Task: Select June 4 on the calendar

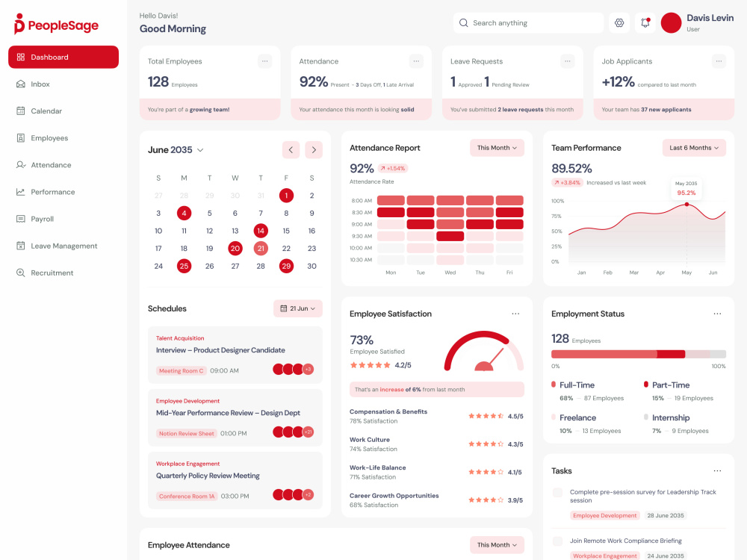Action: pyautogui.click(x=184, y=213)
